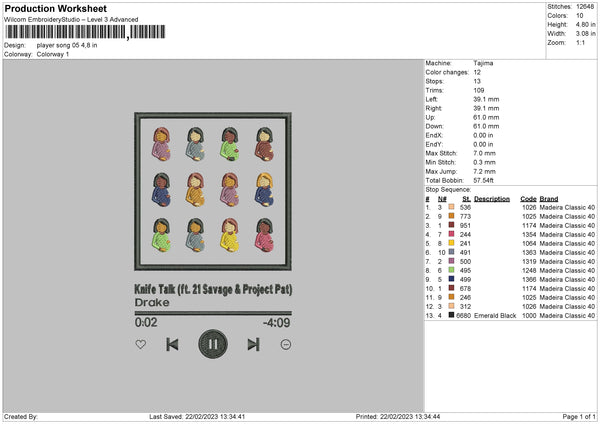The width and height of the screenshot is (600, 424).
Task: Click the circled minus icon beside next track
Action: [286, 344]
